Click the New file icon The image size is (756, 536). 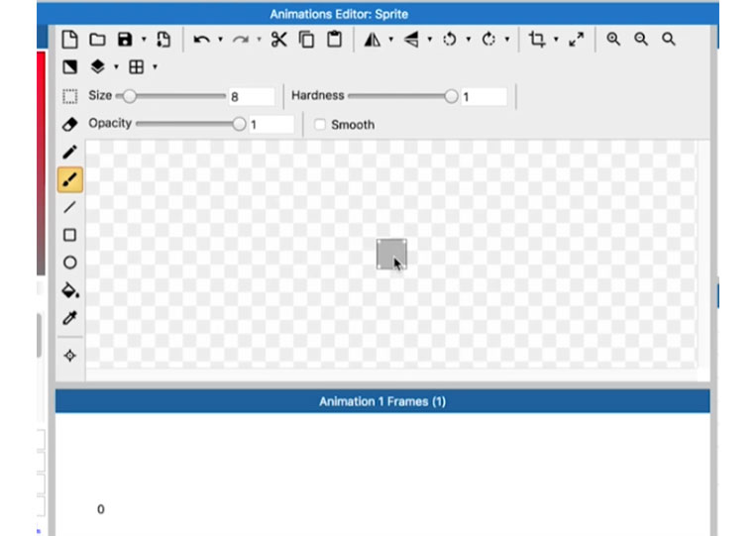click(x=70, y=39)
